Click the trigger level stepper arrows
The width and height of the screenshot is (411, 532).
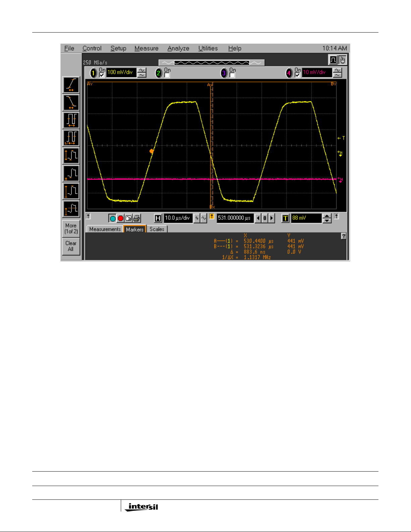[x=327, y=219]
